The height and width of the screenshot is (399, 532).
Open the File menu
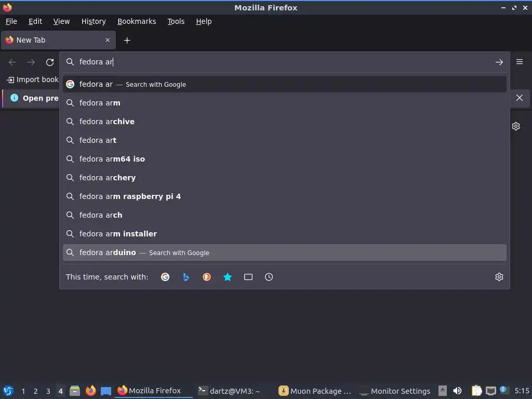click(11, 21)
